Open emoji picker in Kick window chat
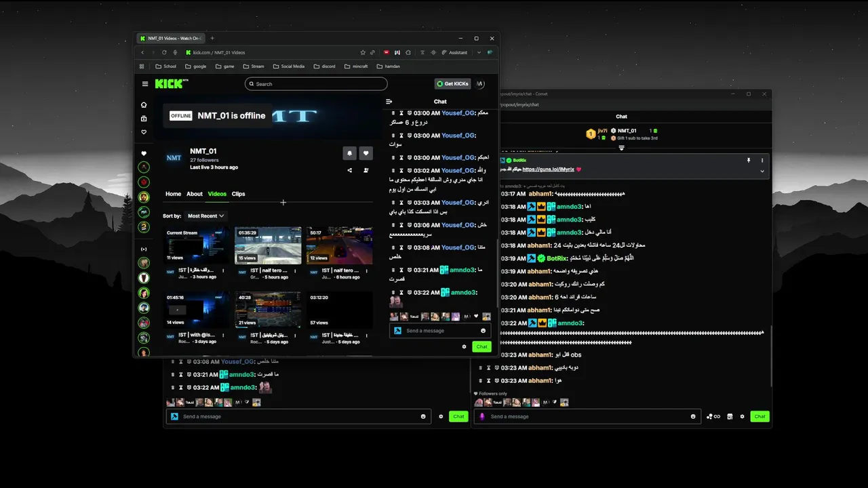The image size is (868, 488). 483,331
